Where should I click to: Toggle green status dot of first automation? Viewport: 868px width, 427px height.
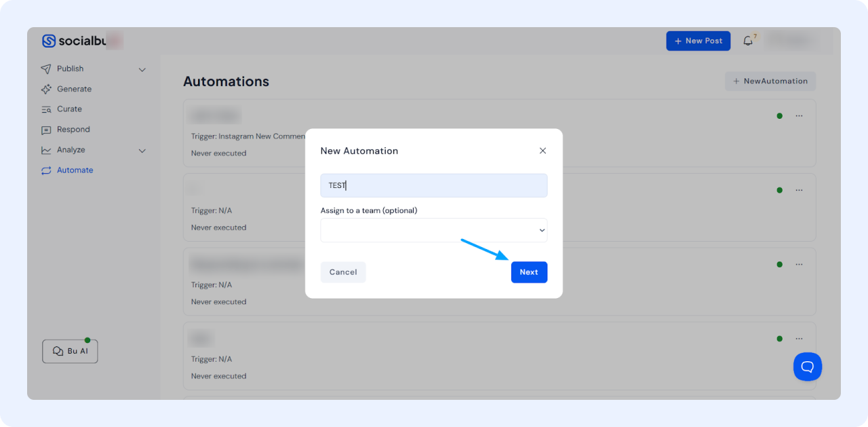click(780, 116)
